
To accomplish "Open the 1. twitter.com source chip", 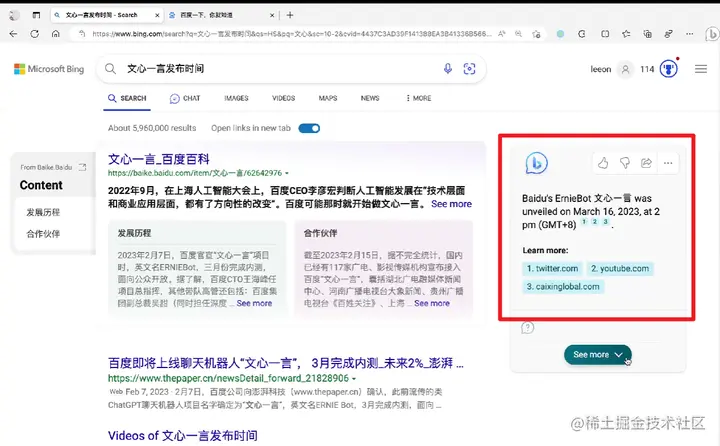I will [x=552, y=268].
